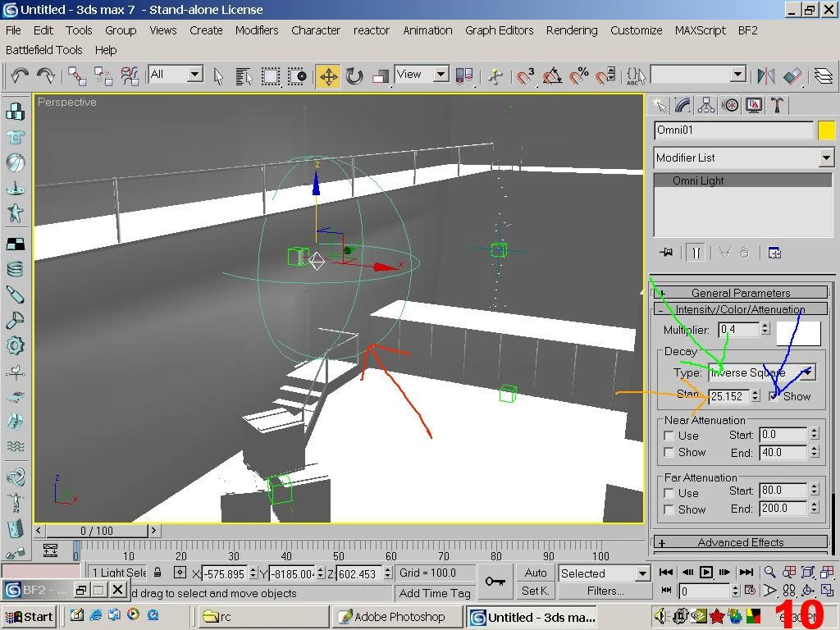Open the Modifiers menu

pyautogui.click(x=256, y=30)
